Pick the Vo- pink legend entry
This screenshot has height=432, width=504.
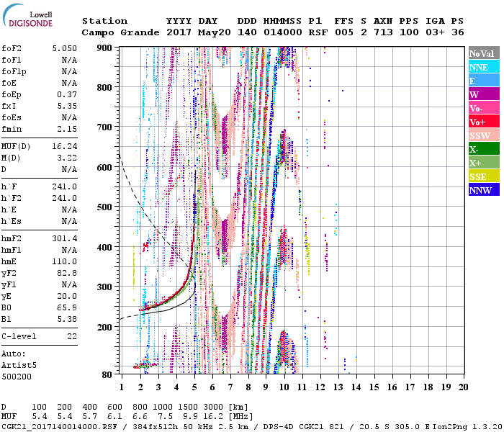point(484,108)
